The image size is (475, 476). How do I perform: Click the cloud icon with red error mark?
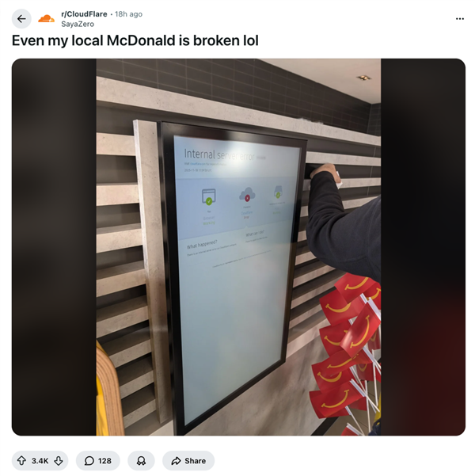coord(247,195)
